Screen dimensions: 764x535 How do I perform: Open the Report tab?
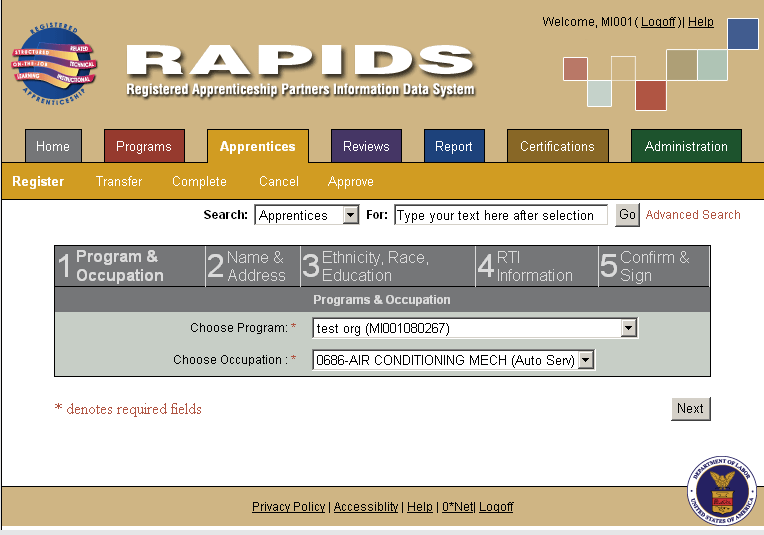tap(454, 146)
